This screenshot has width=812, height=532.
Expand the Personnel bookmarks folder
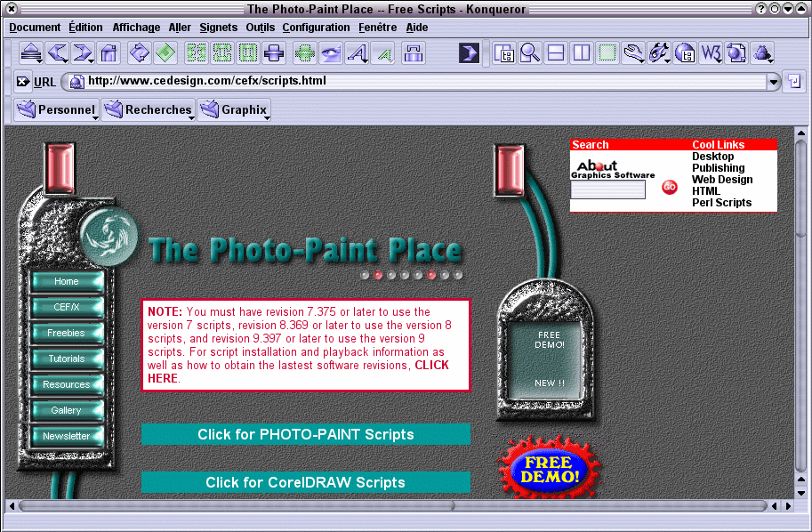pos(56,109)
